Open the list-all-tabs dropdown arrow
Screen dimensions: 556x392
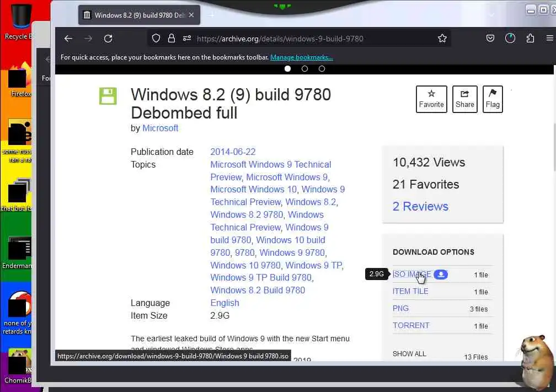pyautogui.click(x=491, y=15)
